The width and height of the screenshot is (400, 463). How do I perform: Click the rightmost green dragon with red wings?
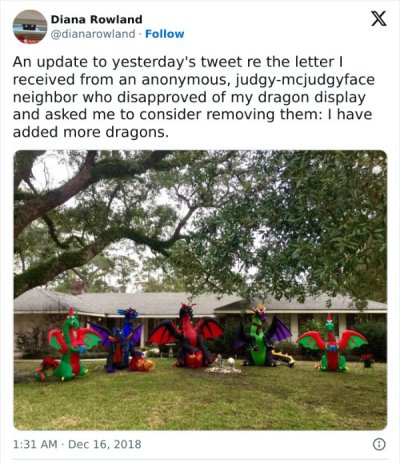[x=331, y=343]
